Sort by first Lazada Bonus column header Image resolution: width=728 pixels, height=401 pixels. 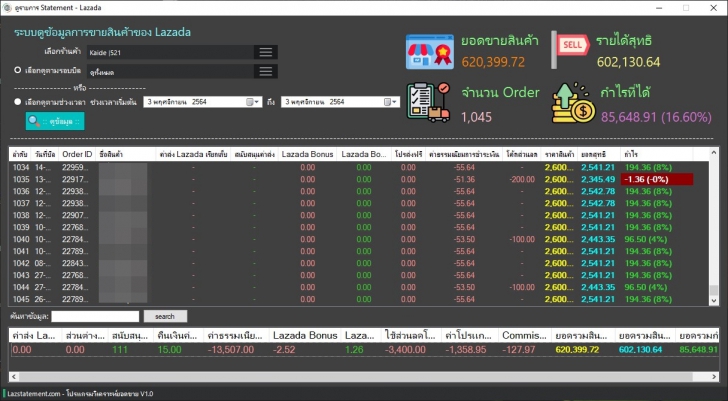(307, 154)
